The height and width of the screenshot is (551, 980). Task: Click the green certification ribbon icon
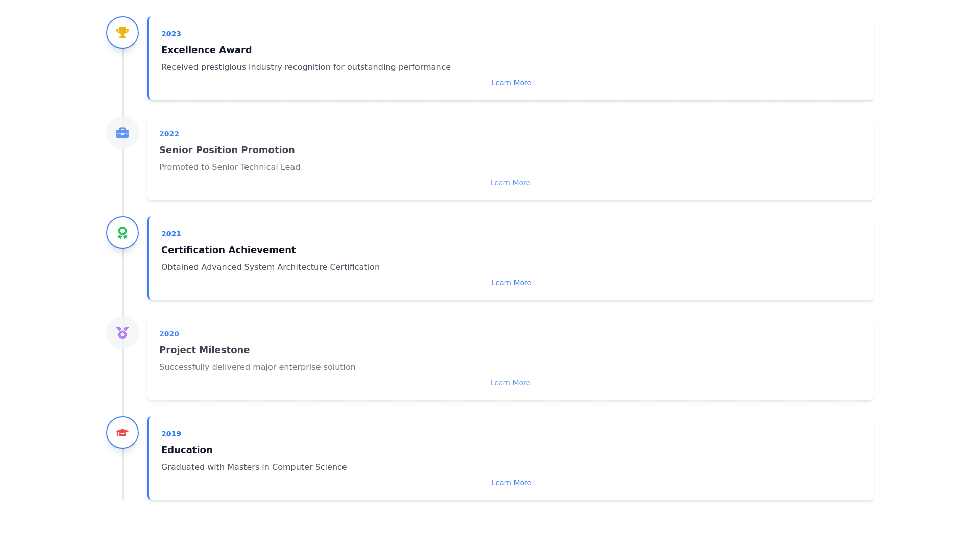tap(122, 233)
